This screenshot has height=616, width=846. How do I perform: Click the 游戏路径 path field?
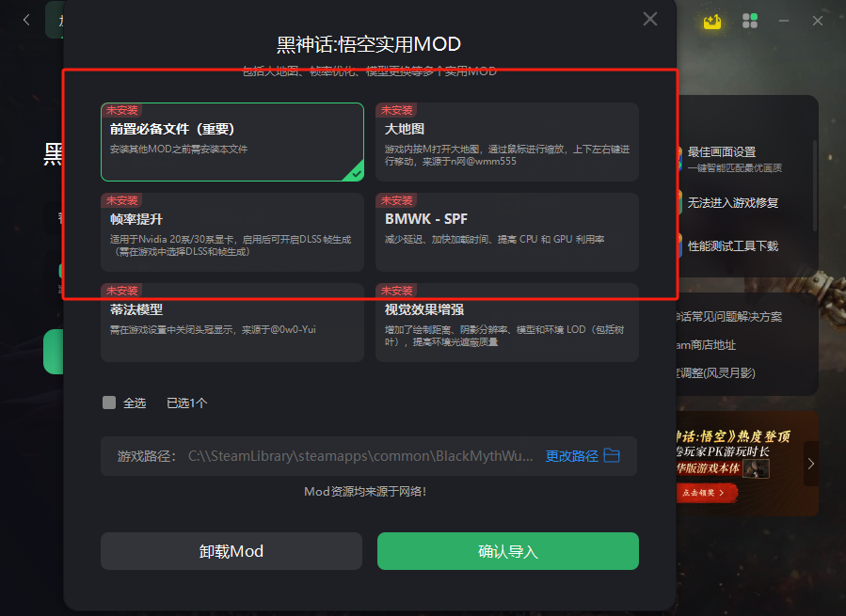pos(369,456)
